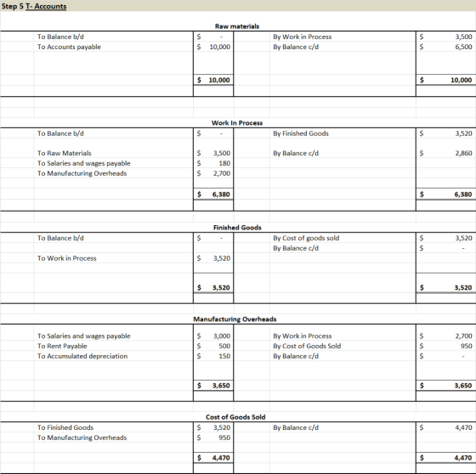Select the 150 depreciation amount
476x474 pixels.
pos(224,356)
